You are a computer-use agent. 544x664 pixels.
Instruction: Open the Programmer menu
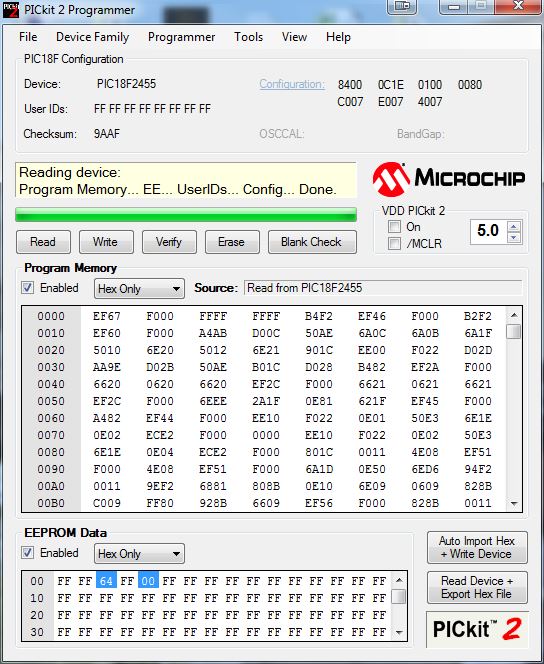click(x=182, y=37)
